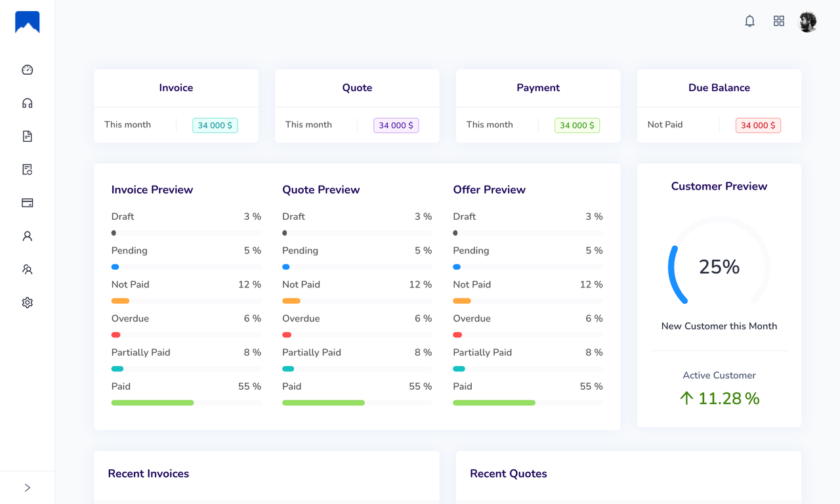The height and width of the screenshot is (504, 840).
Task: Select the Quote card title
Action: [357, 88]
